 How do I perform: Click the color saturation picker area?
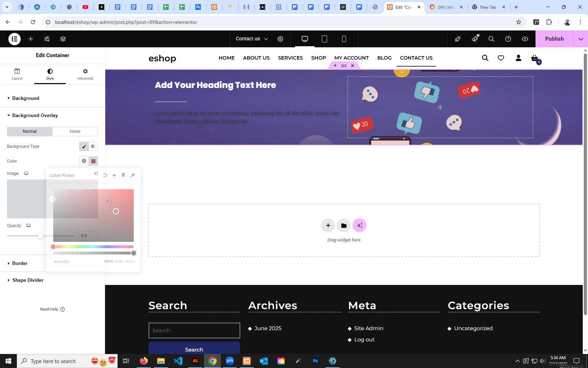click(93, 216)
